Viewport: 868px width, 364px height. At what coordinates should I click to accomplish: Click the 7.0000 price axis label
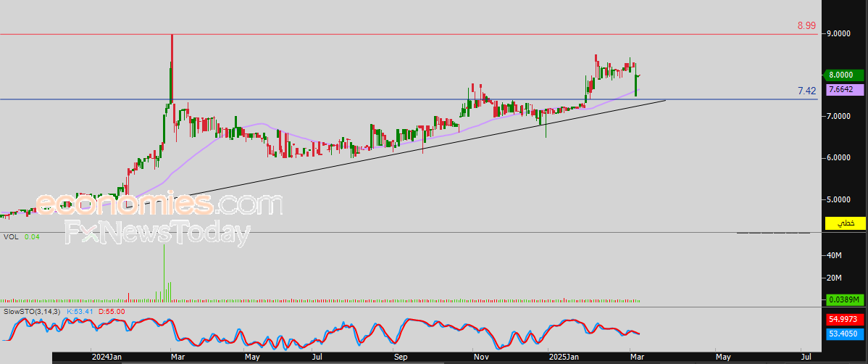(839, 116)
